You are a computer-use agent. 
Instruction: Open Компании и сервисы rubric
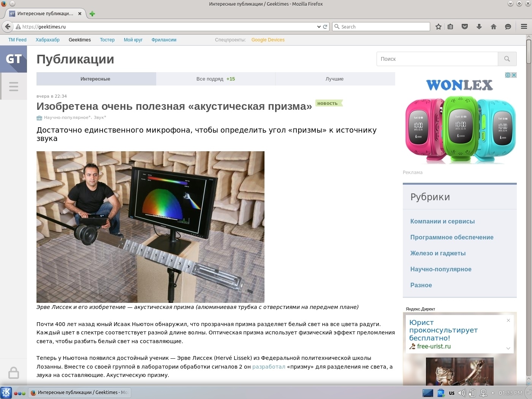click(442, 222)
